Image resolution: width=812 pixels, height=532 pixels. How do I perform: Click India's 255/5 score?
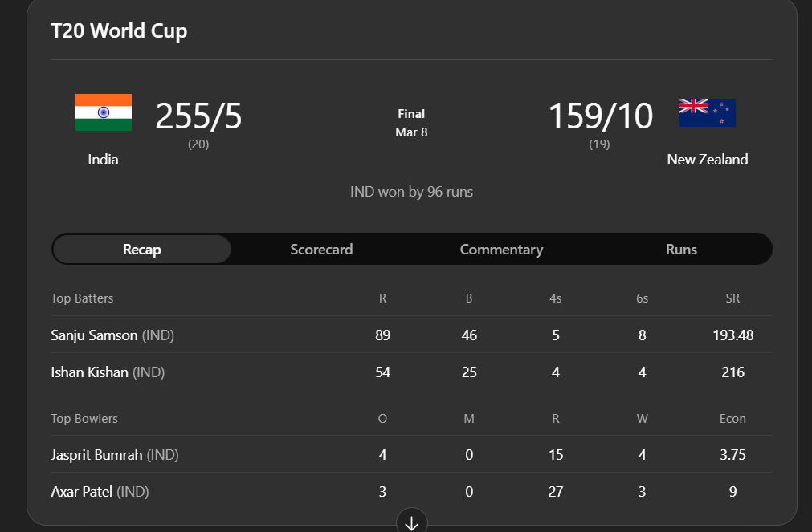click(198, 116)
